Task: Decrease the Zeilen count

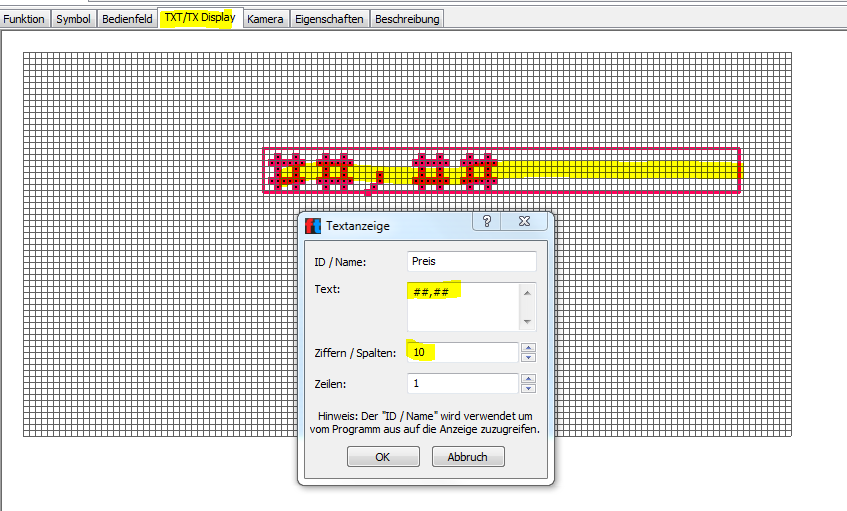Action: 529,388
